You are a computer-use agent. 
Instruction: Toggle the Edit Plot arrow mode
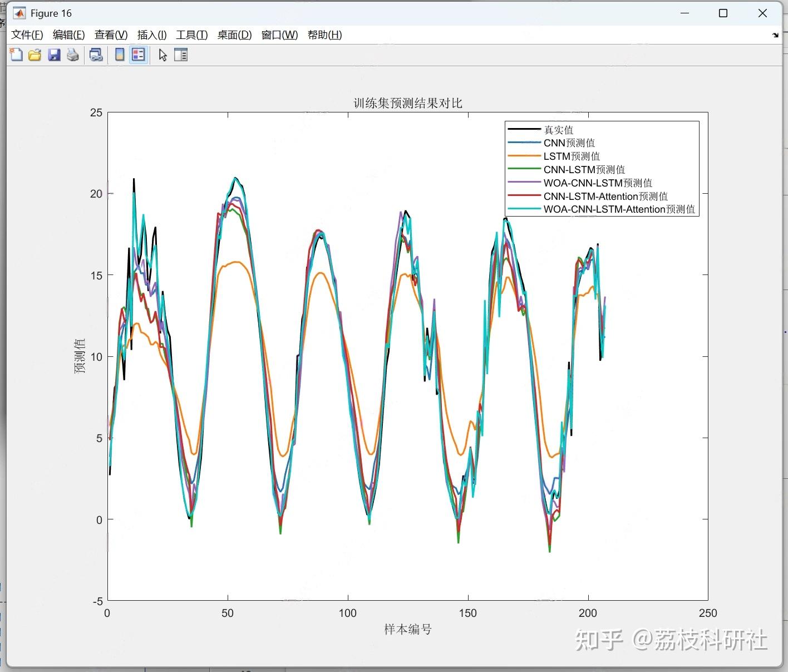(162, 55)
